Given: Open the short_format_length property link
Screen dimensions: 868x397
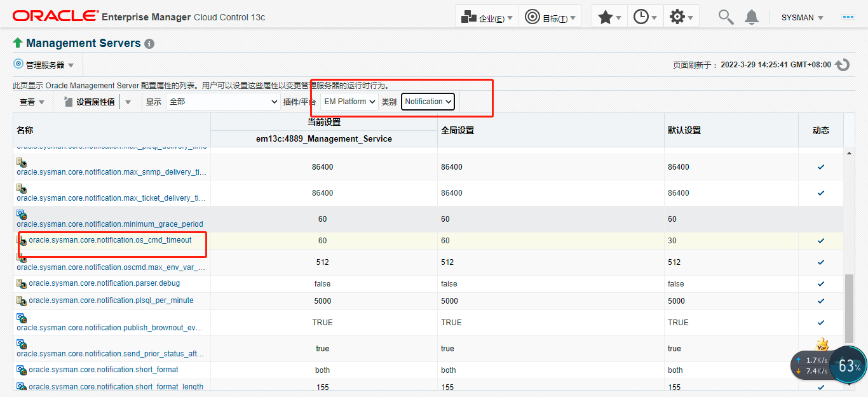Looking at the screenshot, I should coord(116,387).
